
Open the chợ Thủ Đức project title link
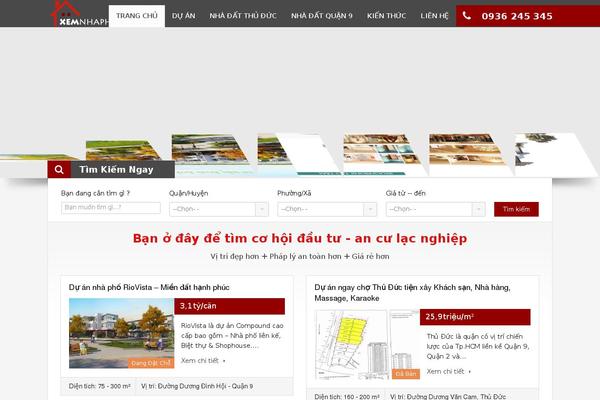(412, 292)
